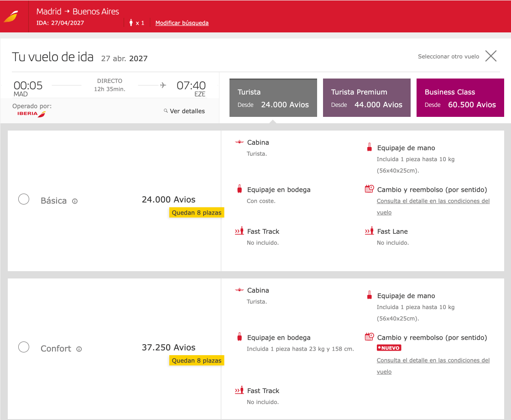This screenshot has height=420, width=511.
Task: Open the Modificar búsqueda link
Action: [x=182, y=23]
